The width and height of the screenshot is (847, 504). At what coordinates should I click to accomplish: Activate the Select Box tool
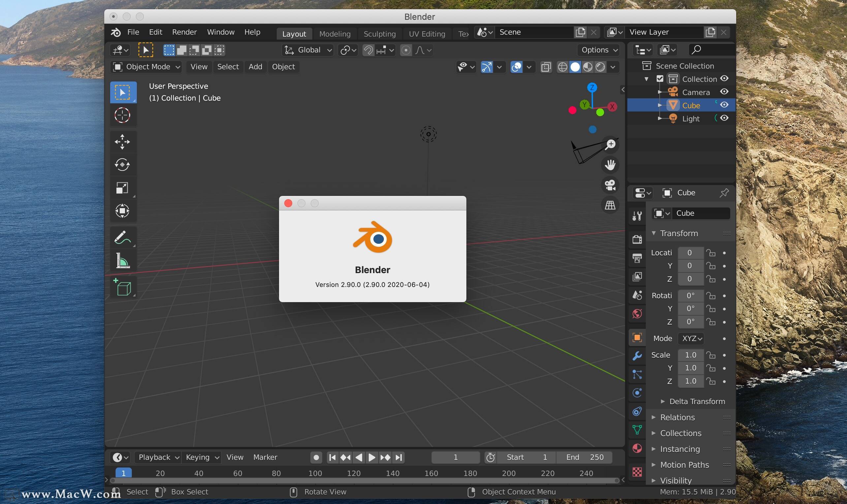tap(122, 92)
